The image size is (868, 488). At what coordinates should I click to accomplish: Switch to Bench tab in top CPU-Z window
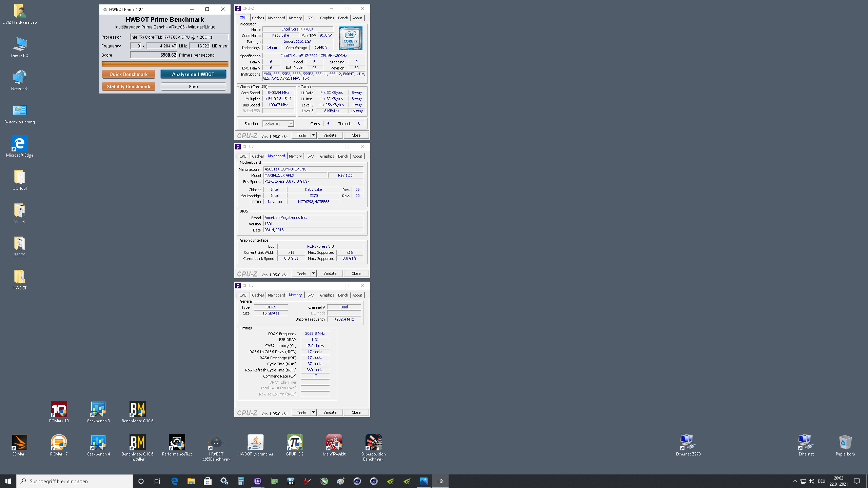tap(343, 18)
